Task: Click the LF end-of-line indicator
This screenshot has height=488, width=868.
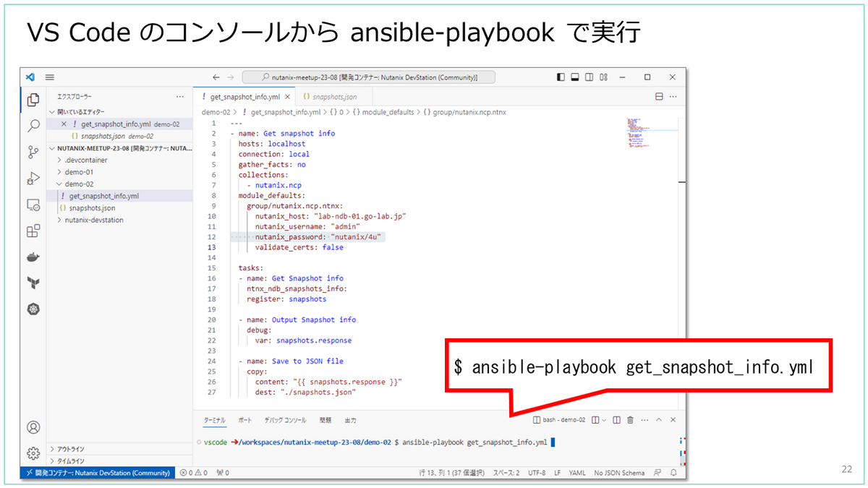Action: point(557,473)
